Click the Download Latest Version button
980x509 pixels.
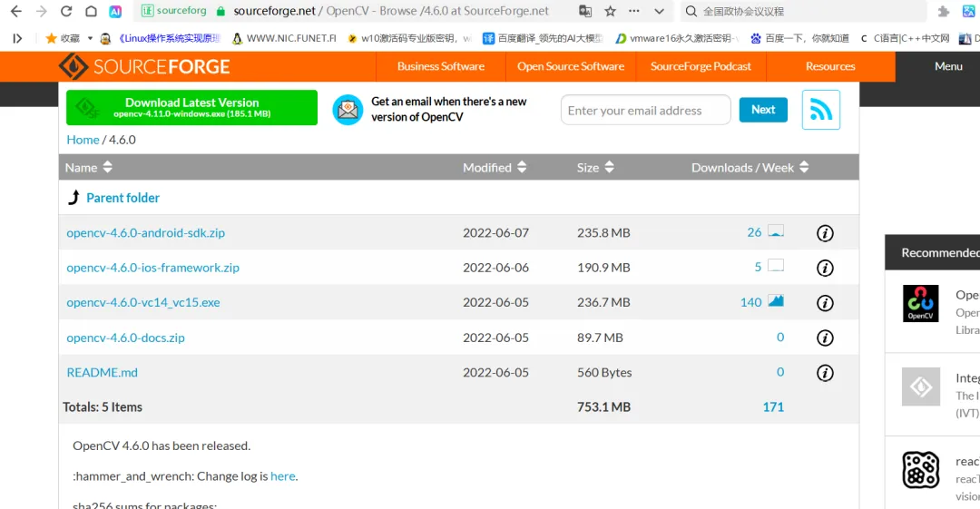coord(191,108)
